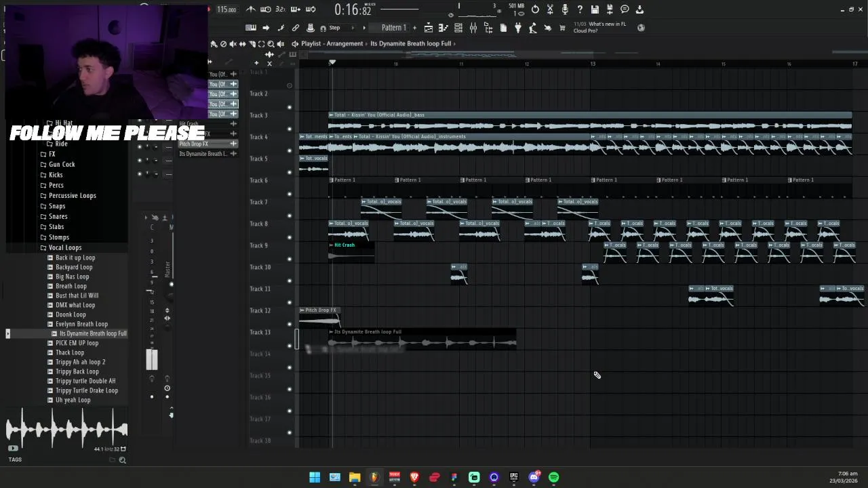Open What's new in FL Cloud Pro news

coord(599,28)
